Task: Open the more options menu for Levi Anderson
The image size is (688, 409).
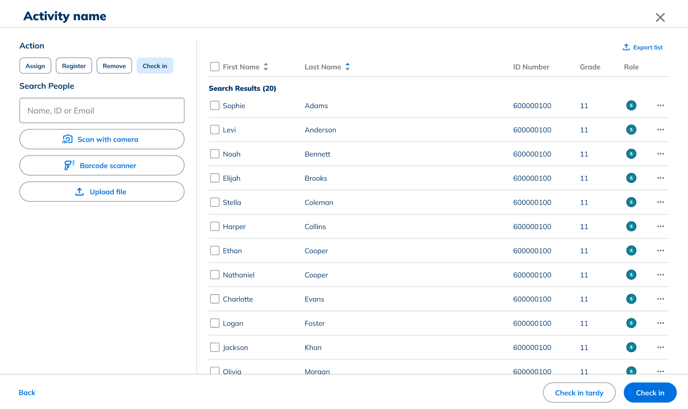Action: click(x=660, y=130)
